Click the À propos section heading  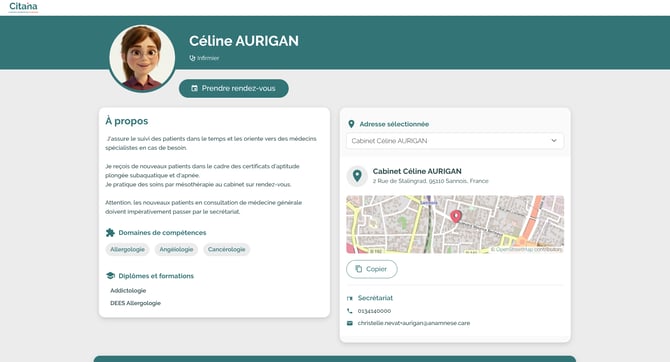coord(127,121)
